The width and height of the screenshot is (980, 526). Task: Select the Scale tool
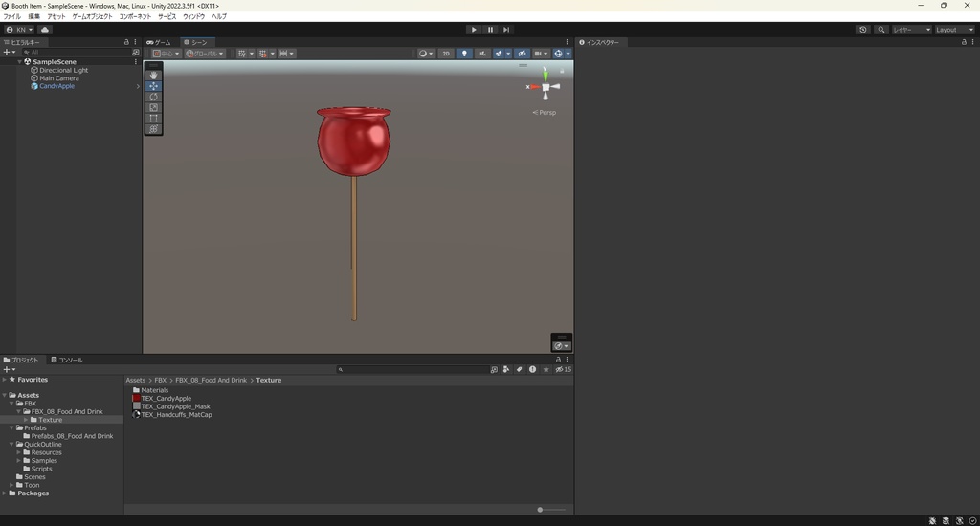[x=154, y=107]
